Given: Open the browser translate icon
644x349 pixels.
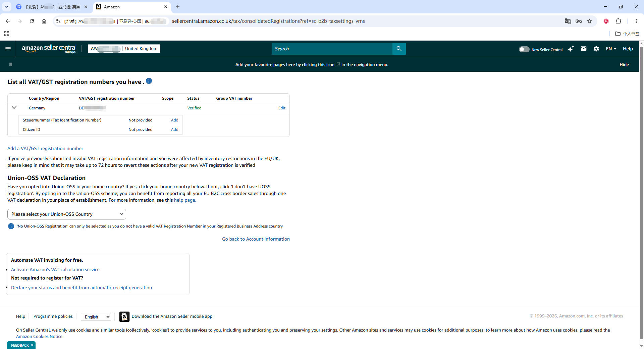Looking at the screenshot, I should (568, 21).
